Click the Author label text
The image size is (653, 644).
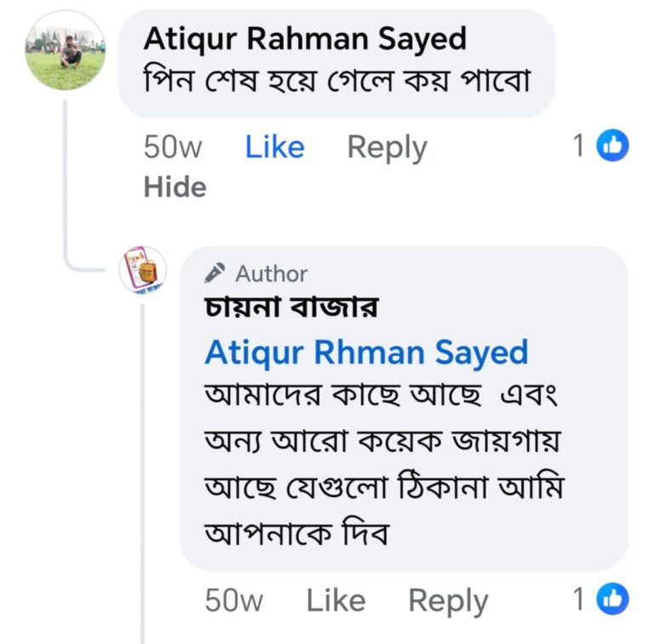pyautogui.click(x=271, y=274)
